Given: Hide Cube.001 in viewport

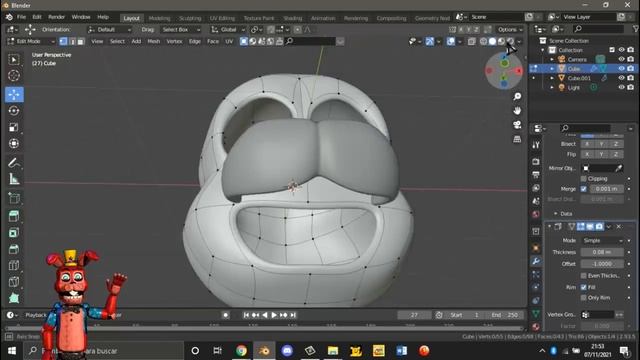Looking at the screenshot, I should 622,78.
